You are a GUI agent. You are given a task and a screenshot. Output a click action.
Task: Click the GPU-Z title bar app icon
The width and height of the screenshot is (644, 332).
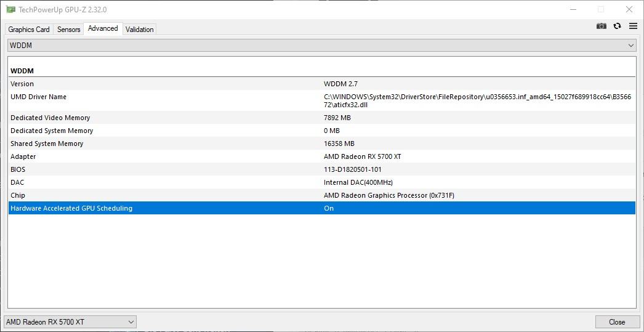[x=11, y=9]
